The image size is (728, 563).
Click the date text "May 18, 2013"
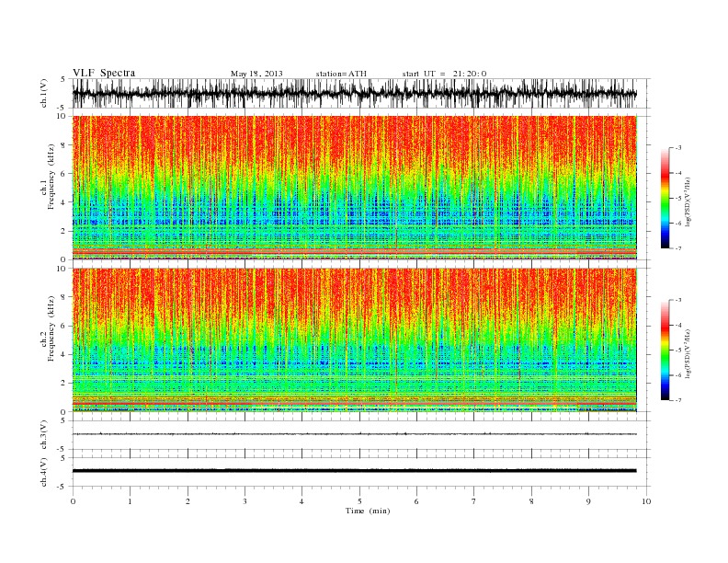point(256,74)
